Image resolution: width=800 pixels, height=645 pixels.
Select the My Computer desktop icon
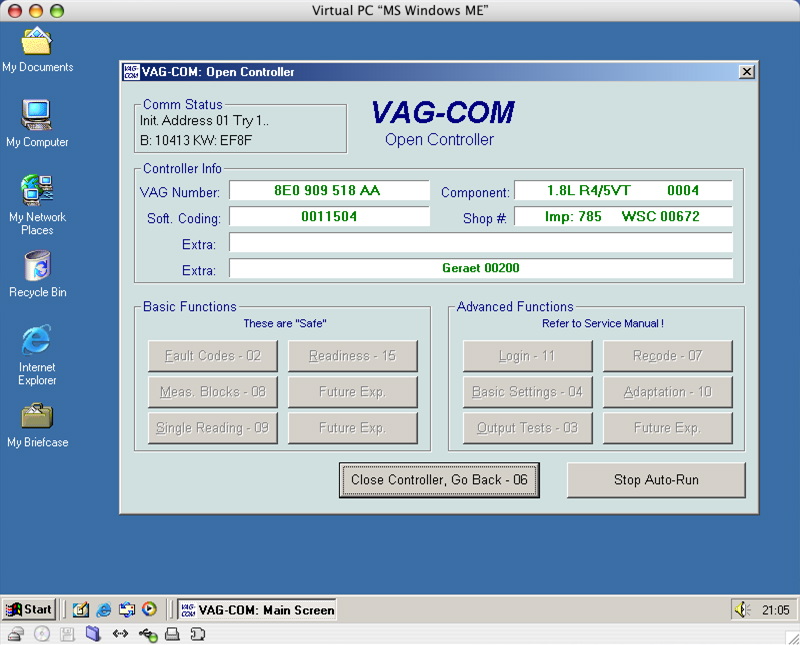click(x=37, y=124)
